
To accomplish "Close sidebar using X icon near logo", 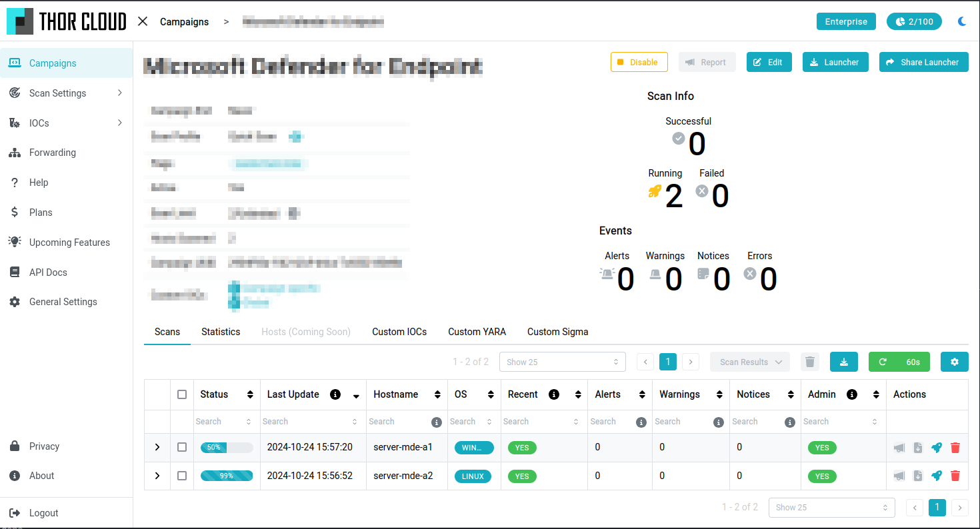I will (143, 21).
